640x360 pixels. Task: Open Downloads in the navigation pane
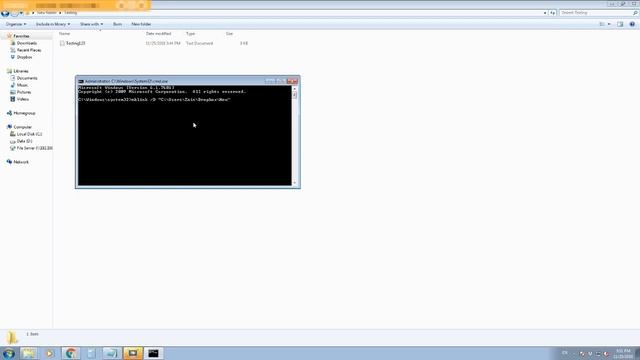click(27, 43)
